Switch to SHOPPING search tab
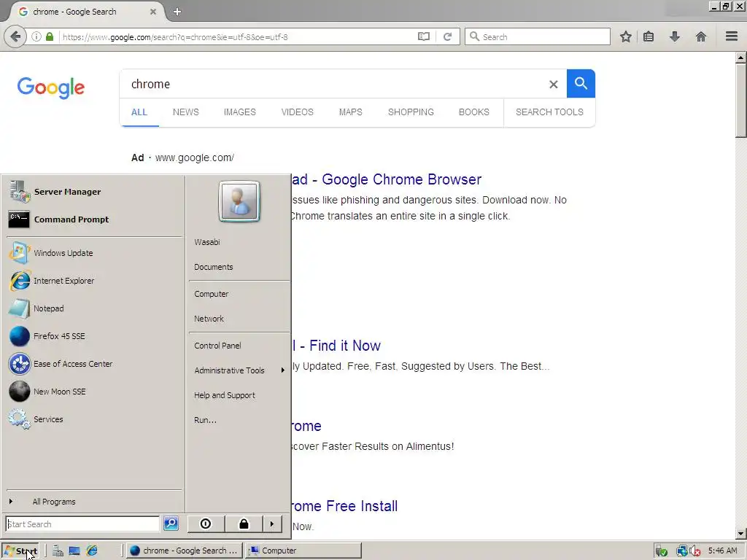This screenshot has height=560, width=747. 411,112
